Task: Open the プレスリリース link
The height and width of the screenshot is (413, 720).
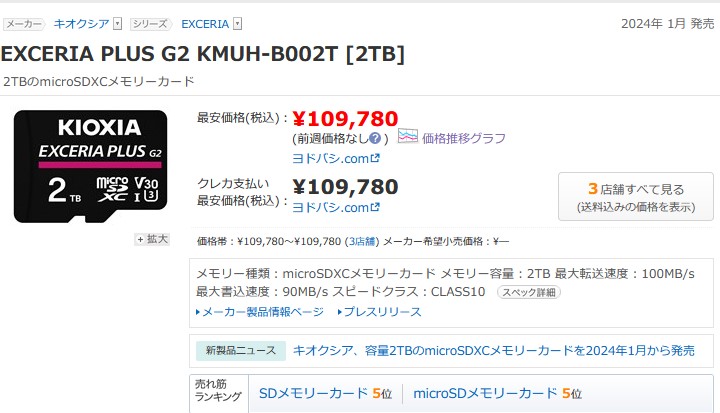Action: click(380, 312)
